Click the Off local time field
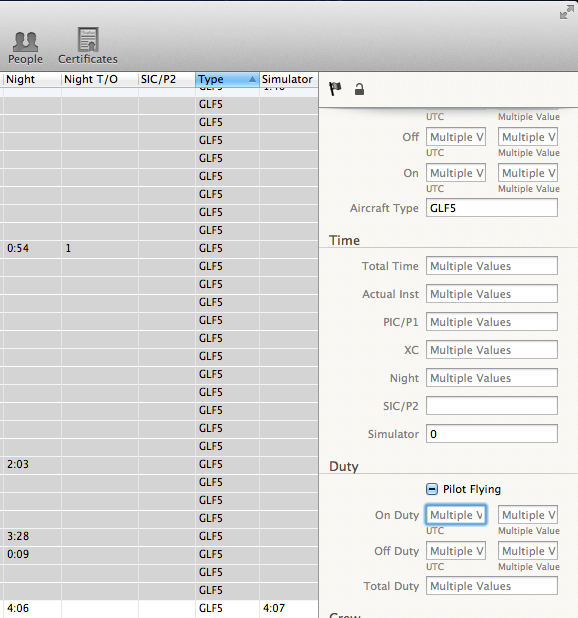 point(528,137)
